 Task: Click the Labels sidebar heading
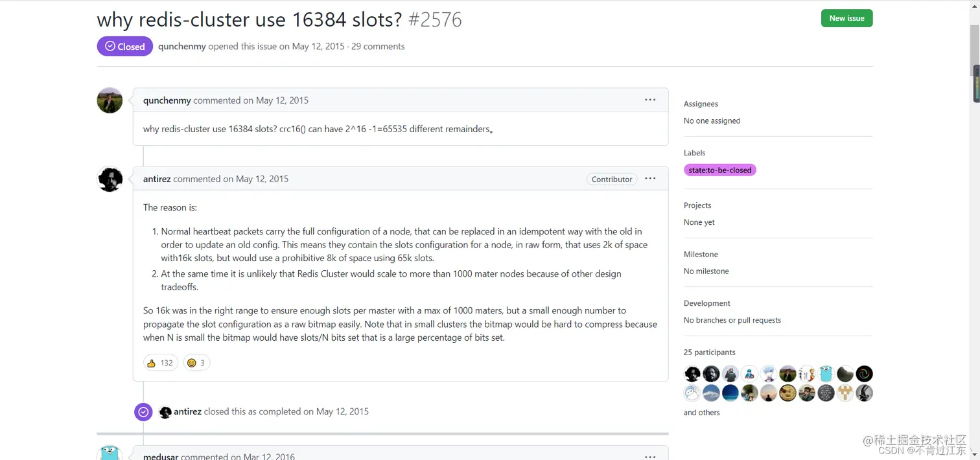[x=694, y=153]
